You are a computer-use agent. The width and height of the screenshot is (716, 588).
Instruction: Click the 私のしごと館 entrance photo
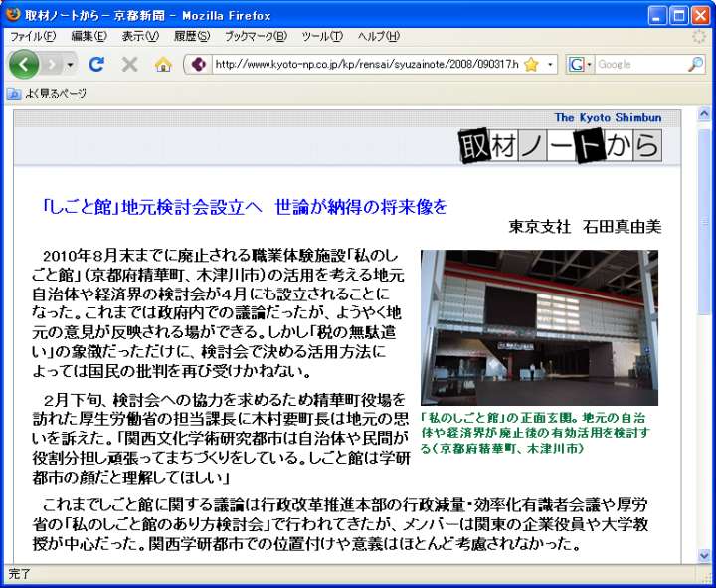coord(539,327)
